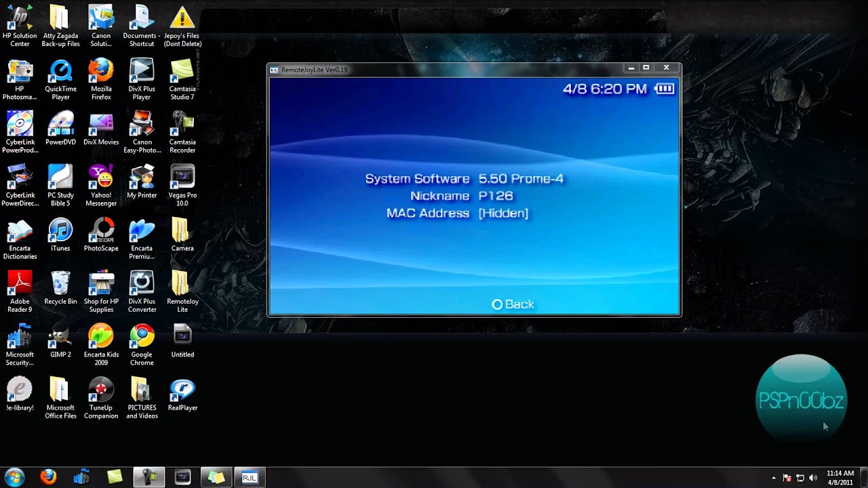The width and height of the screenshot is (868, 488).
Task: Launch HP Photosmart from desktop
Action: [20, 80]
